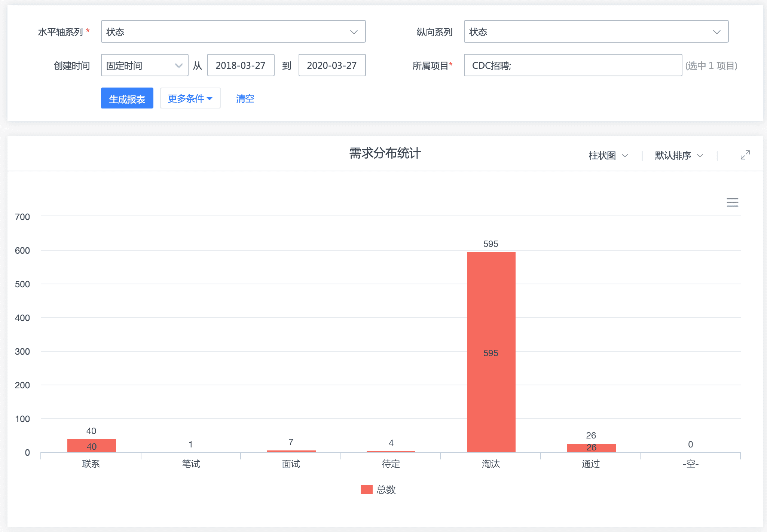This screenshot has width=767, height=532.
Task: Expand the 固定时间 time type dropdown
Action: click(144, 65)
